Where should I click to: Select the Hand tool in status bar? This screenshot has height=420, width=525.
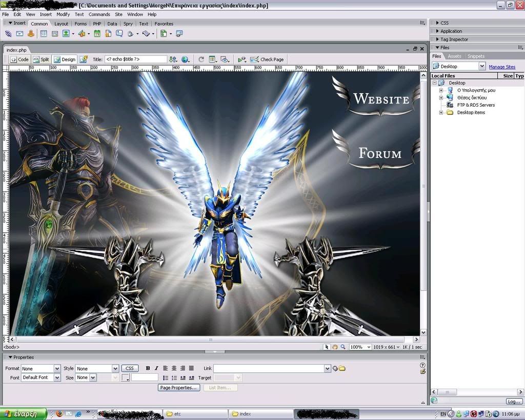[x=335, y=347]
